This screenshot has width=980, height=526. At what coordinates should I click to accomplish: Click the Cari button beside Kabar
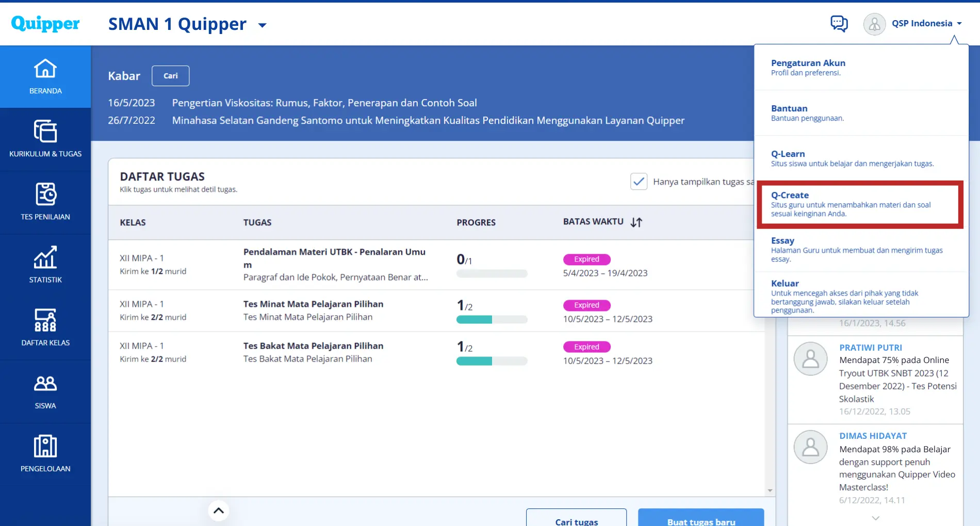coord(170,76)
